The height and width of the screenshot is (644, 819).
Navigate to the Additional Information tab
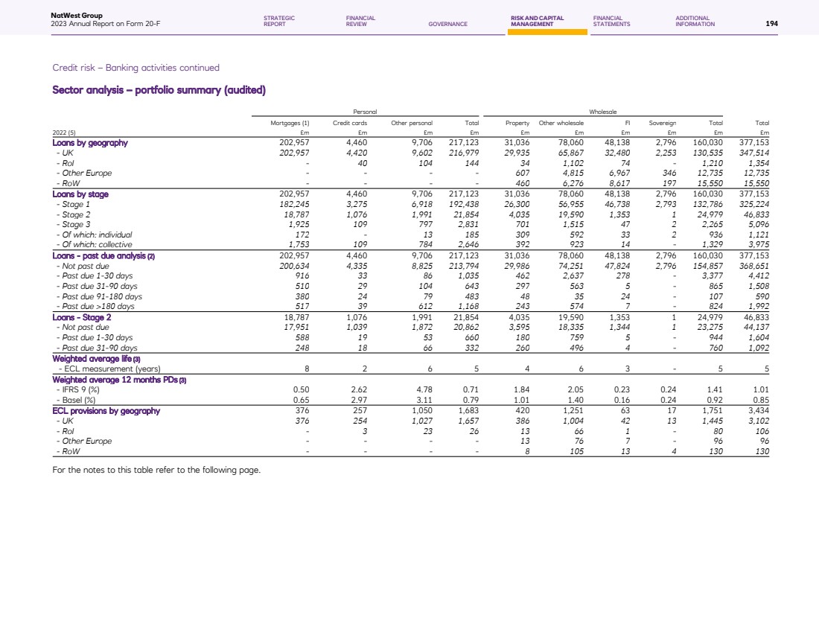(695, 21)
